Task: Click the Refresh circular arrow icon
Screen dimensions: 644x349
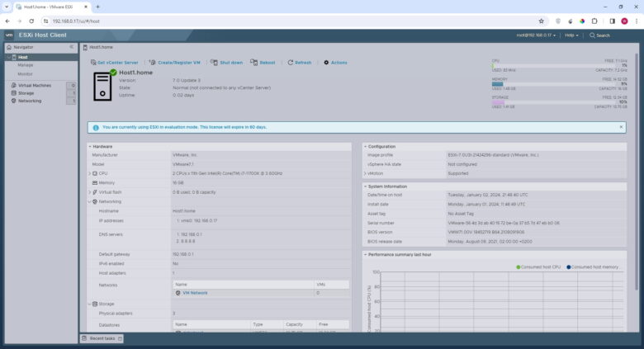Action: pos(291,63)
